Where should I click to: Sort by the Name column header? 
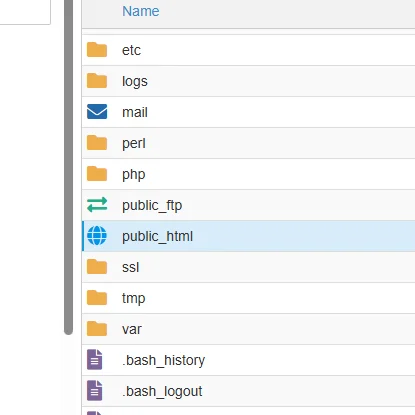click(141, 11)
